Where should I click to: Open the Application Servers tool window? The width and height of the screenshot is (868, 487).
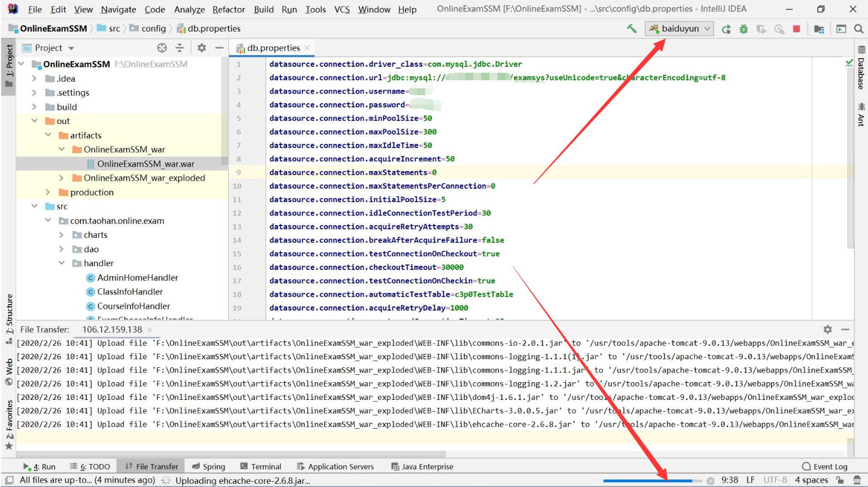pyautogui.click(x=335, y=467)
